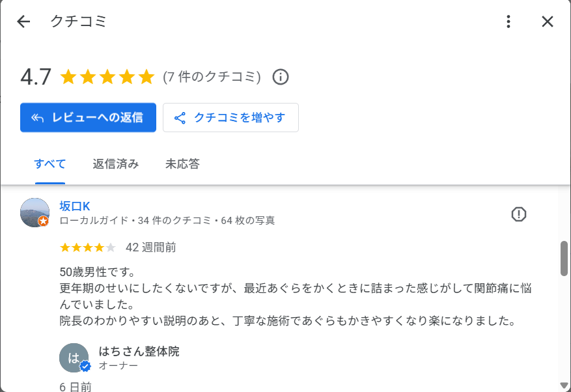Click the four-star rating on 坂口K's review
The height and width of the screenshot is (392, 571).
(87, 247)
